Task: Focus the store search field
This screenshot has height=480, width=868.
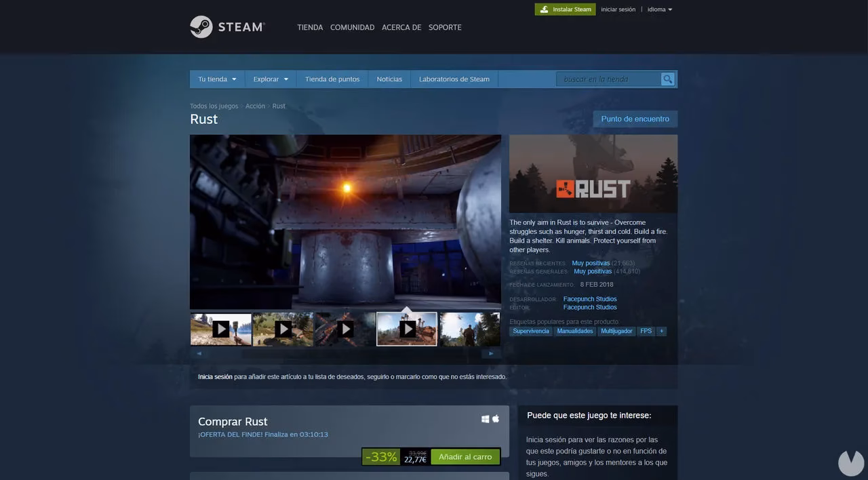Action: point(609,79)
